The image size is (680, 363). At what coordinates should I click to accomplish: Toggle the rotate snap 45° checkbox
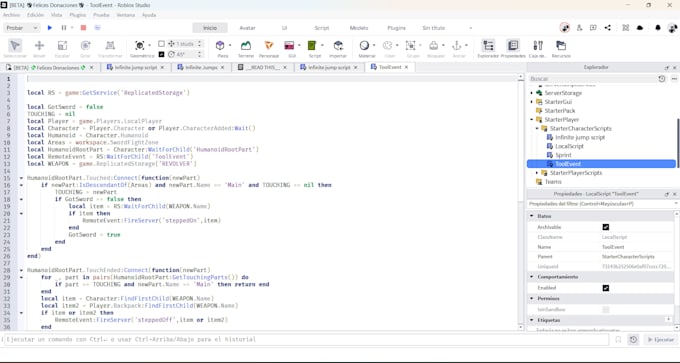tap(161, 54)
